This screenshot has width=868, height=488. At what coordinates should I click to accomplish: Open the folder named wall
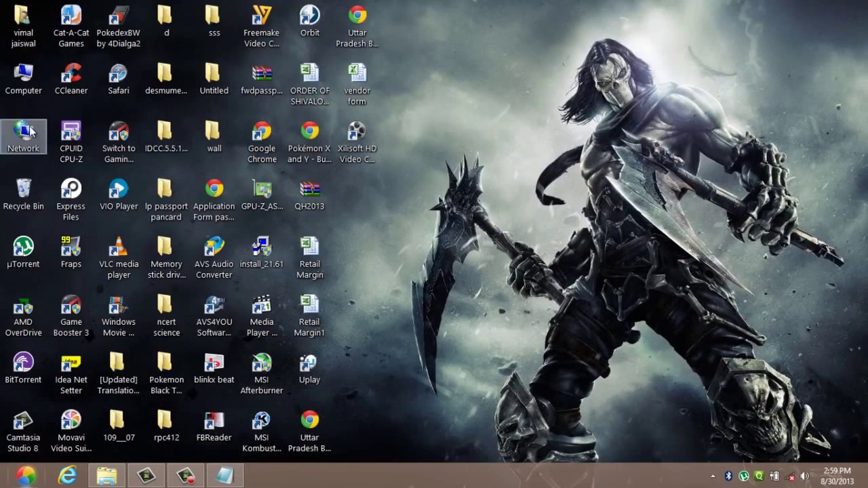[214, 137]
